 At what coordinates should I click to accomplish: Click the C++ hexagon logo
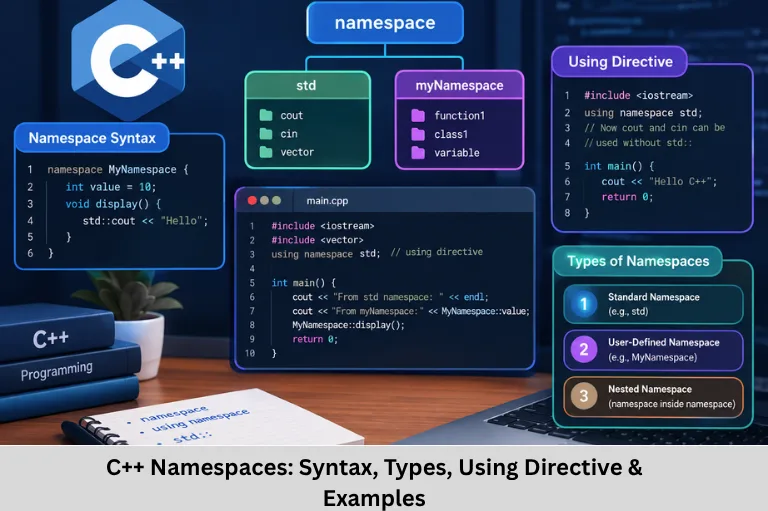pos(128,58)
